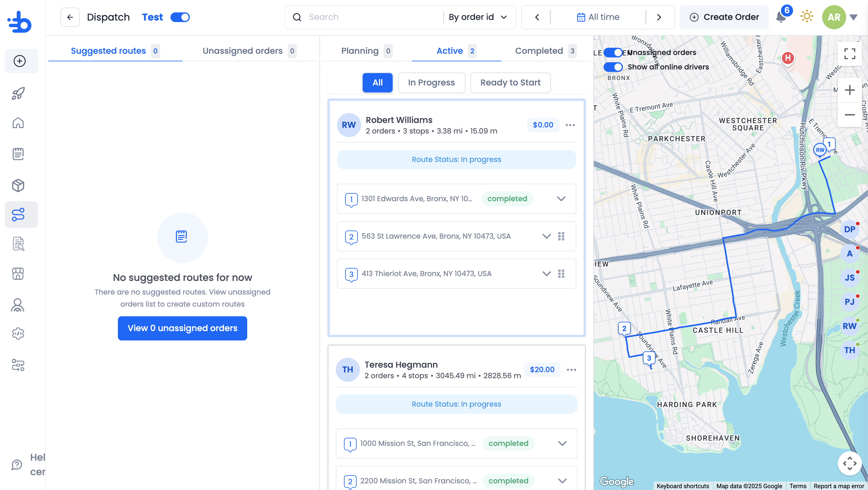Go to home via sidebar icon
868x490 pixels.
coord(18,123)
